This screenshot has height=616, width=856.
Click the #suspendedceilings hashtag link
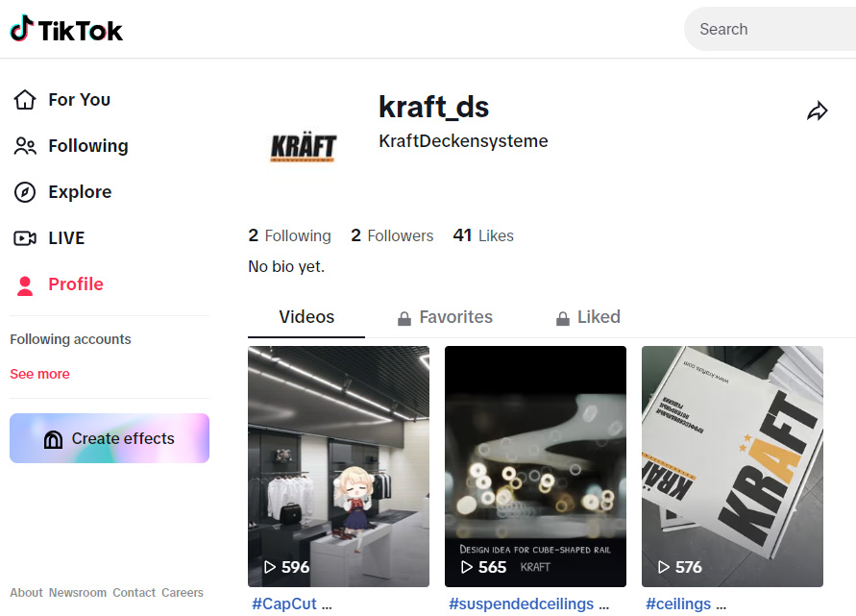[521, 604]
